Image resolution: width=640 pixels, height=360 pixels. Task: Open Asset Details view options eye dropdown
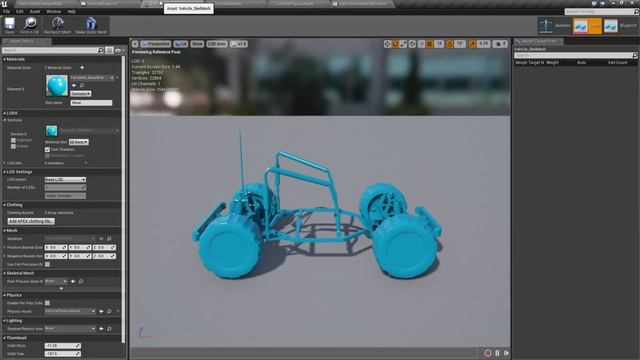click(x=120, y=50)
